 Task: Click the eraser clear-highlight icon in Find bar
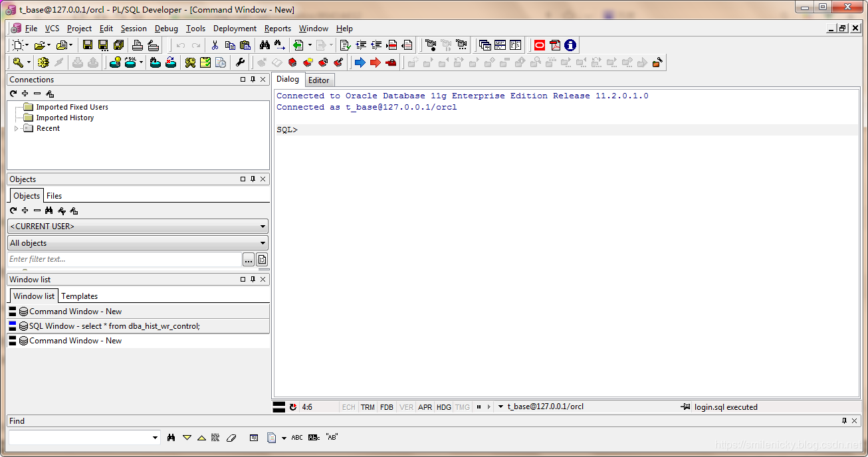point(231,438)
